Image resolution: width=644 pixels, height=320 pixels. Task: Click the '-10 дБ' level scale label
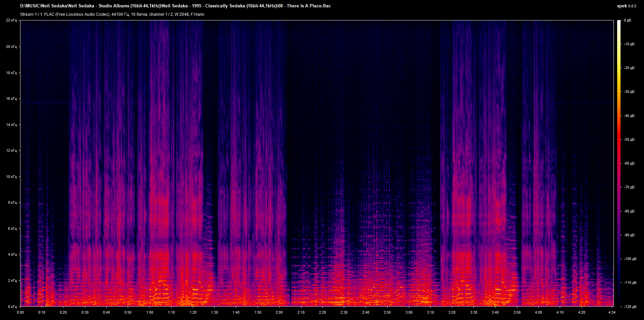(629, 44)
